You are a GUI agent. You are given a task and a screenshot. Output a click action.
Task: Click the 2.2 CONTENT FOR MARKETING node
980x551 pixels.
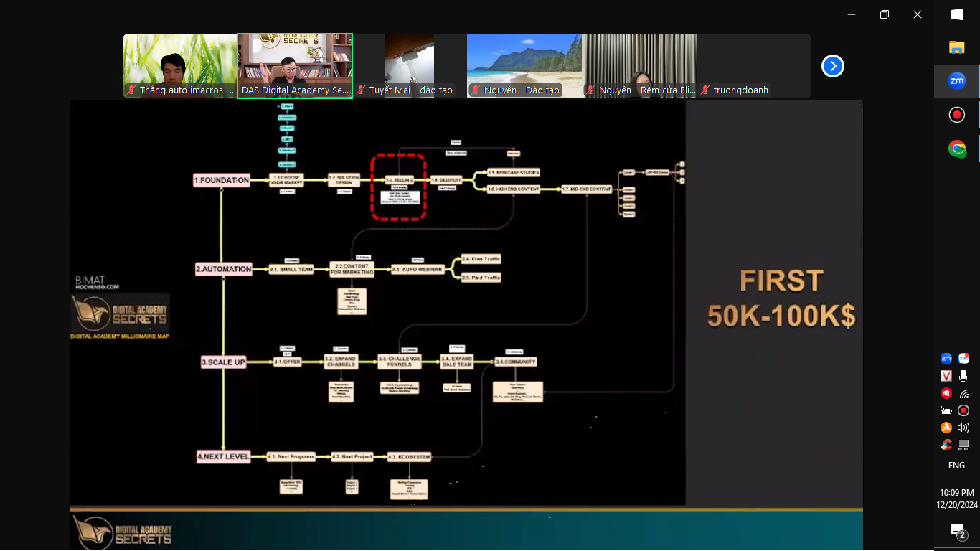pos(352,269)
